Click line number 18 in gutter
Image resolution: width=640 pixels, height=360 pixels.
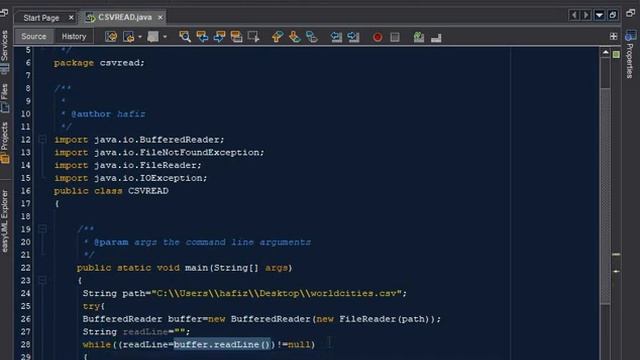[25, 216]
